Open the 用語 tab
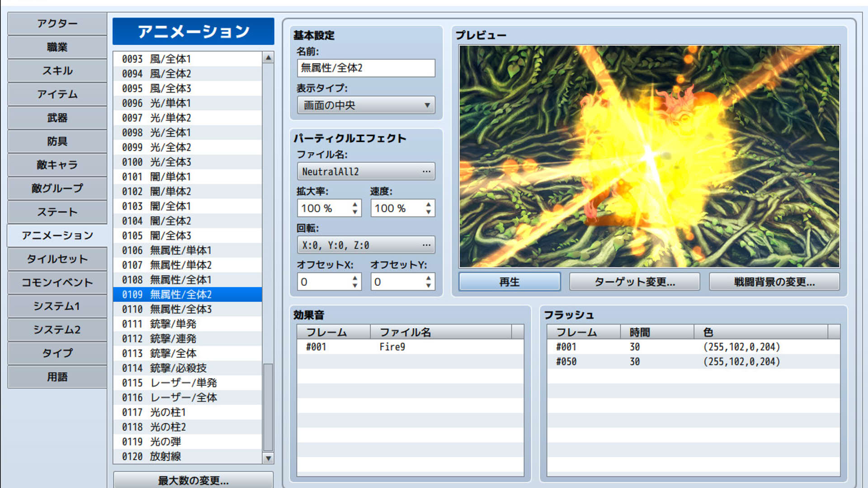Viewport: 868px width, 488px height. [57, 376]
